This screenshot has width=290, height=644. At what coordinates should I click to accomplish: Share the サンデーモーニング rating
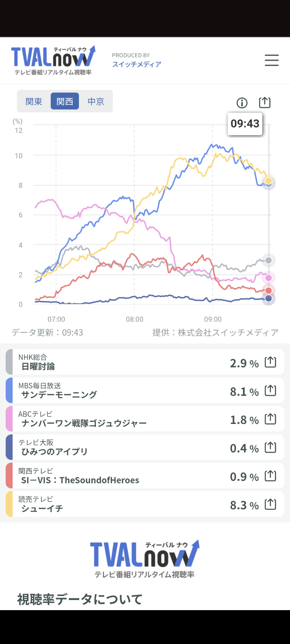(270, 391)
